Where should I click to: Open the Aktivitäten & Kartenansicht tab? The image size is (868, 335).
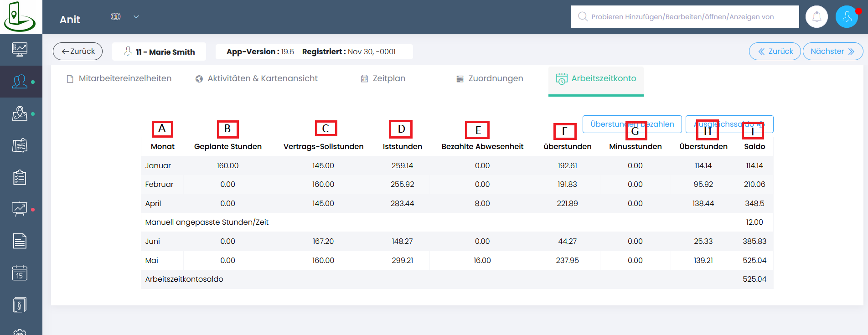pos(257,78)
